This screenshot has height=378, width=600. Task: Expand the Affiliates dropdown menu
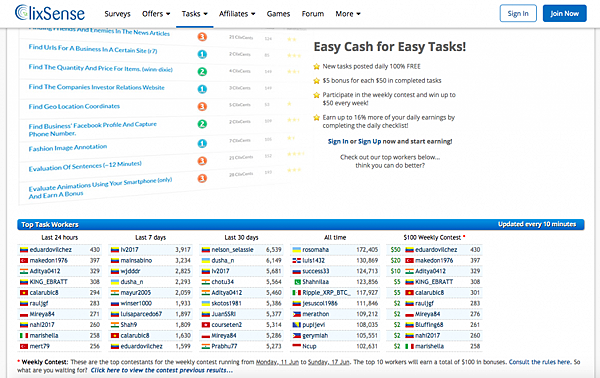click(x=237, y=14)
